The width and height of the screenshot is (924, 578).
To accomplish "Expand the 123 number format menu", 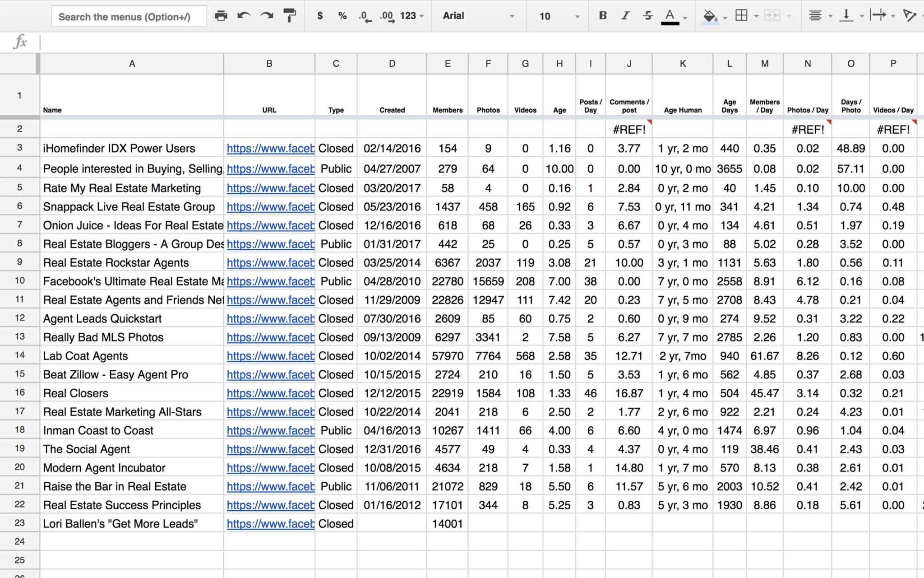I will tap(411, 16).
